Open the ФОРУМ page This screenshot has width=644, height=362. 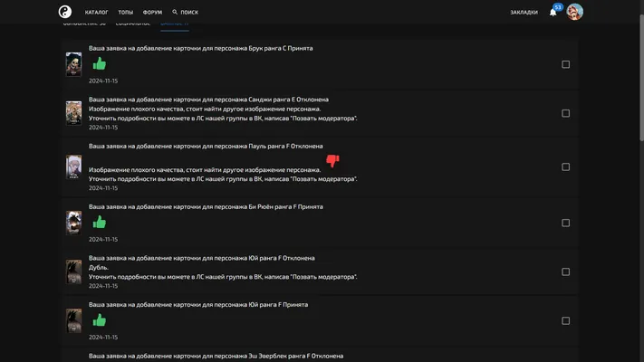[x=152, y=13]
